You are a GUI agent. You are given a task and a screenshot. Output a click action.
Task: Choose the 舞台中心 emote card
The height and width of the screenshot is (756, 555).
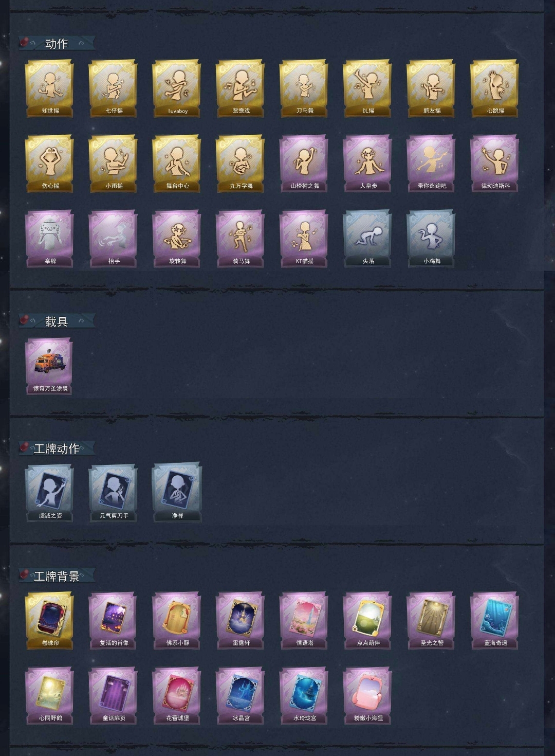click(x=177, y=164)
